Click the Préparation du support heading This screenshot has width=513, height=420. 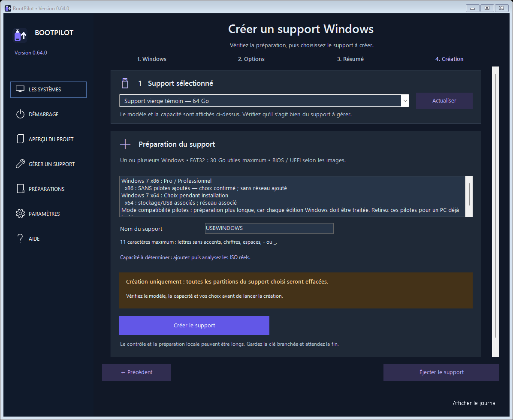tap(177, 144)
